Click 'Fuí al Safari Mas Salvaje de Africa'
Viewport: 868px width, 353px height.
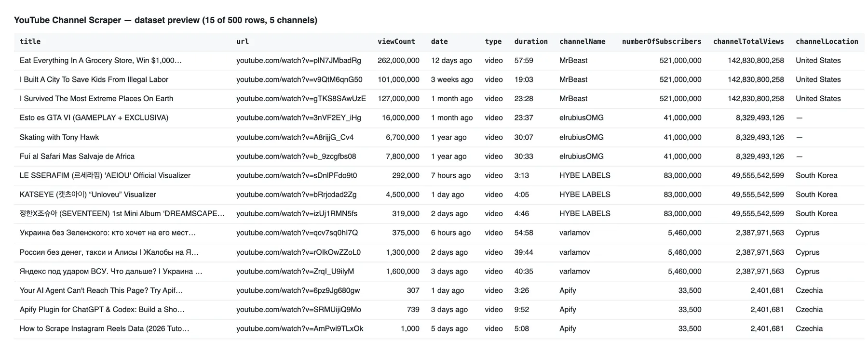pos(77,156)
